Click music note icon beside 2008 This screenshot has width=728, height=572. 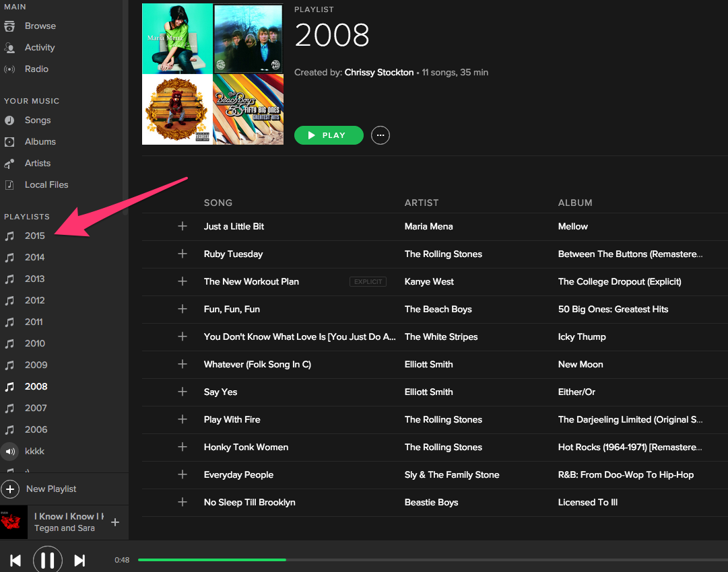9,387
